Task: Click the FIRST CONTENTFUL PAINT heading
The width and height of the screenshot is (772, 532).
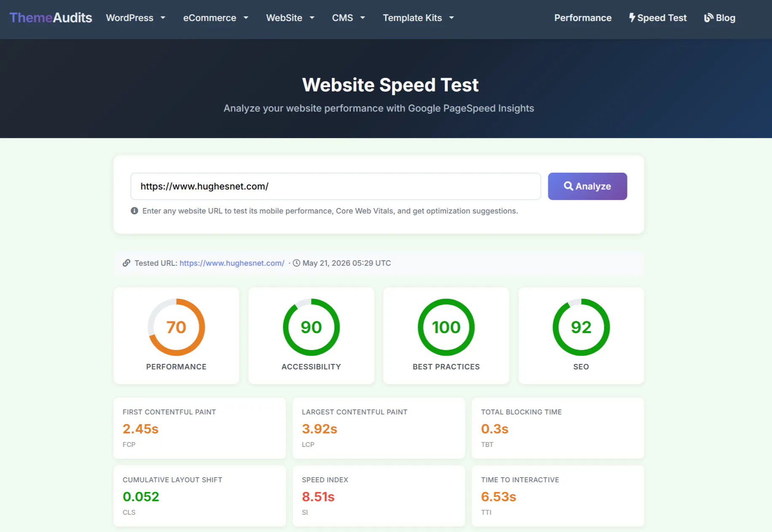Action: [x=169, y=412]
